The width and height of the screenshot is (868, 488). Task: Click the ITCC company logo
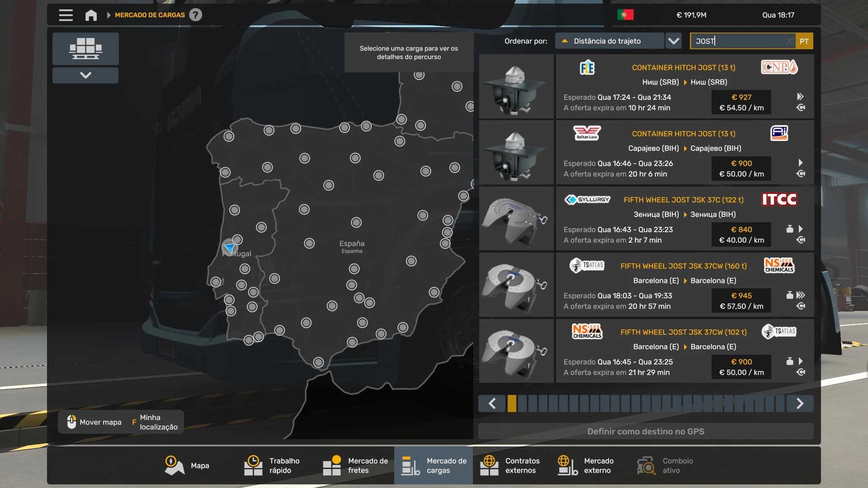coord(779,200)
